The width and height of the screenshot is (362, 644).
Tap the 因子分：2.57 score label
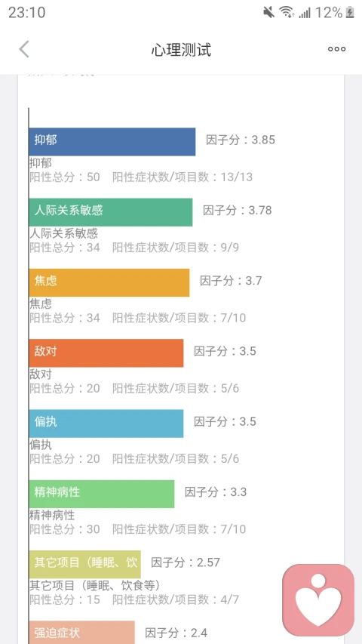(185, 562)
